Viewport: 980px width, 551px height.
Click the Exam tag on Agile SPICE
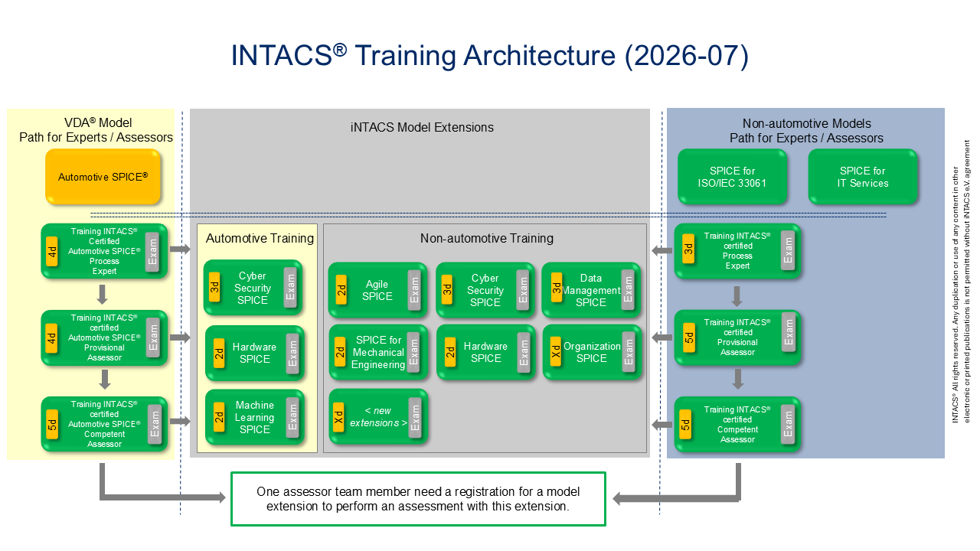(x=414, y=290)
